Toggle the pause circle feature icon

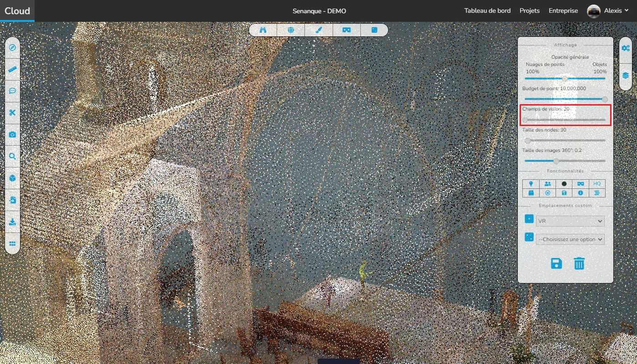click(x=547, y=193)
